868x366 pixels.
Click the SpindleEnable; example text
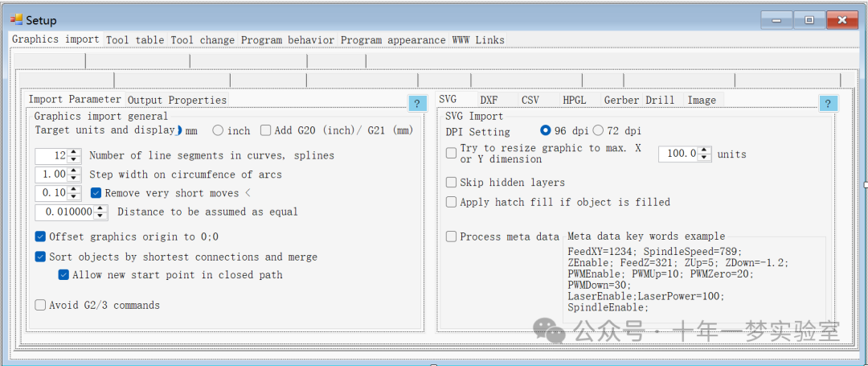pos(608,307)
